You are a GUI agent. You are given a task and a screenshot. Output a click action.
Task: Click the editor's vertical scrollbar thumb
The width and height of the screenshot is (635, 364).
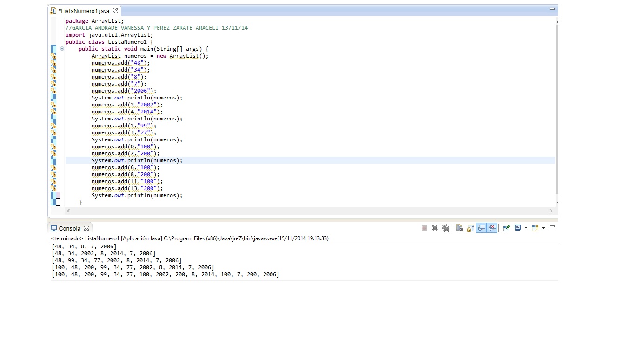tap(556, 109)
